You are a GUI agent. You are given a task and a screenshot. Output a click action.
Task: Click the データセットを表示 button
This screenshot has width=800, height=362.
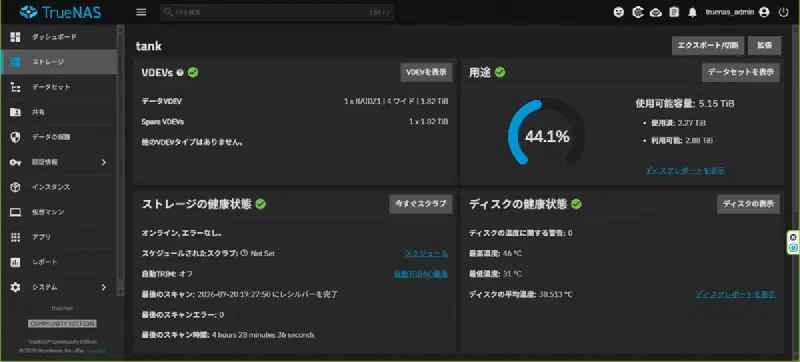741,72
